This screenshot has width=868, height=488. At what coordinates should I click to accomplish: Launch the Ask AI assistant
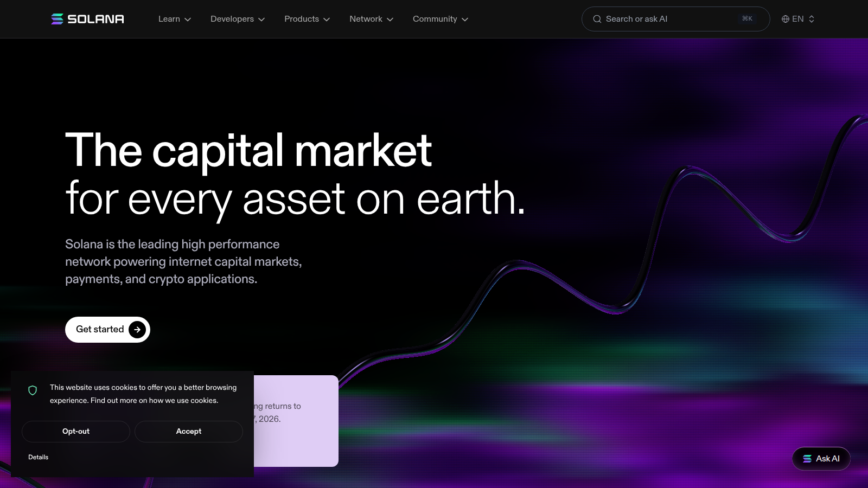click(x=821, y=459)
